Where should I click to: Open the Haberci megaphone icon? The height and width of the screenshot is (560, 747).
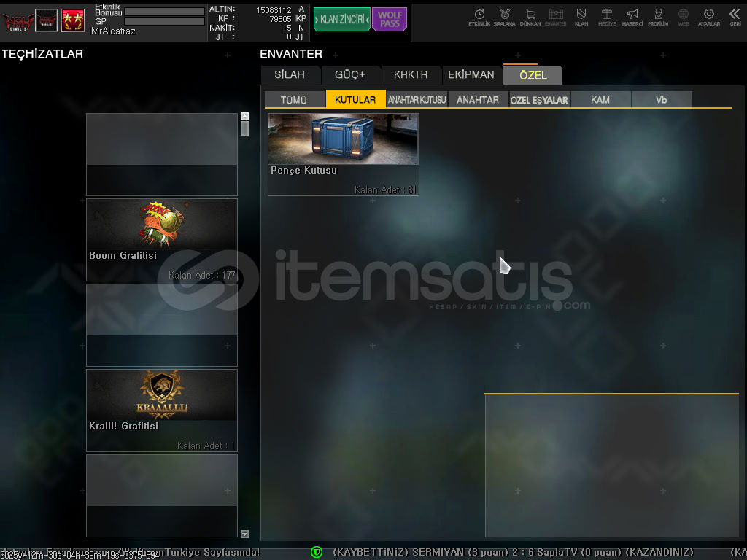coord(632,17)
